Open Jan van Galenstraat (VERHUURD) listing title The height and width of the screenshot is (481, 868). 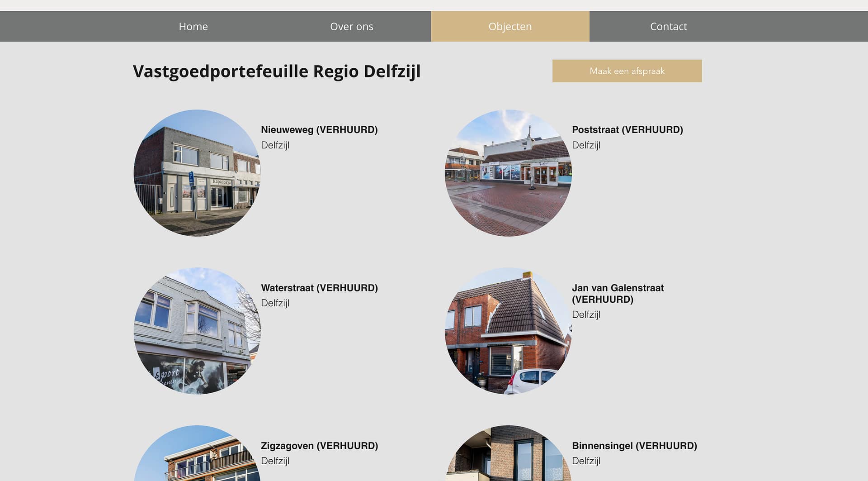pos(618,293)
